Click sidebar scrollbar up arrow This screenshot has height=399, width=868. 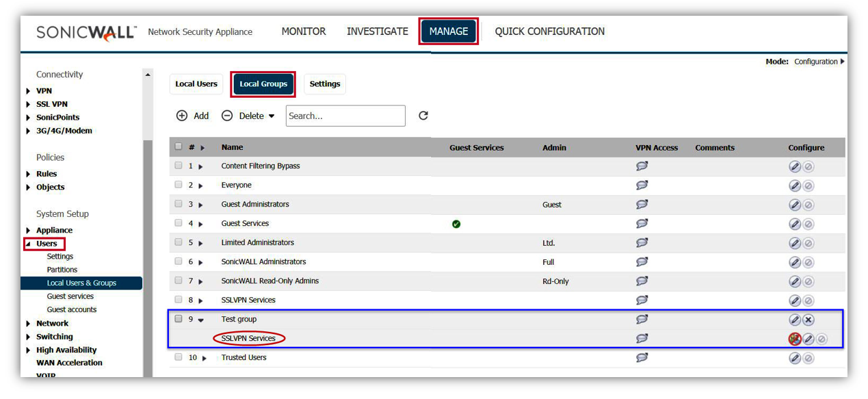point(148,73)
